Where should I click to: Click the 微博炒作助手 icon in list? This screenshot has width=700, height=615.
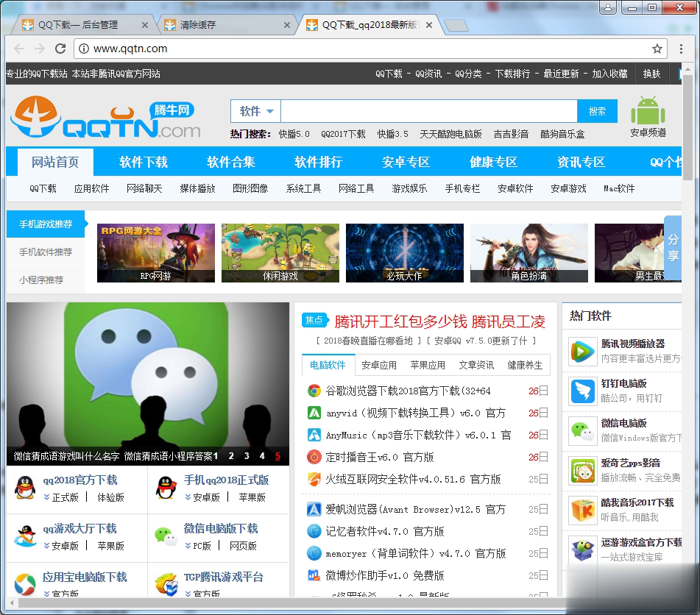314,575
